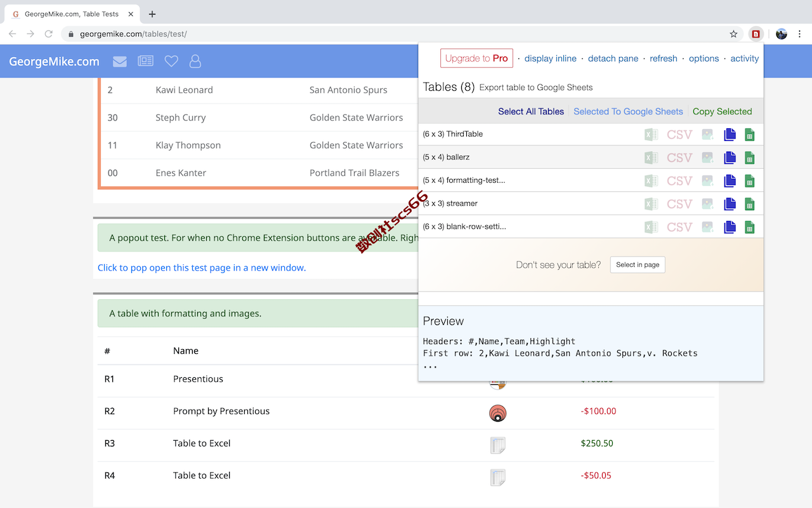Click the $250.50 value cell
Image resolution: width=812 pixels, height=508 pixels.
pyautogui.click(x=597, y=443)
